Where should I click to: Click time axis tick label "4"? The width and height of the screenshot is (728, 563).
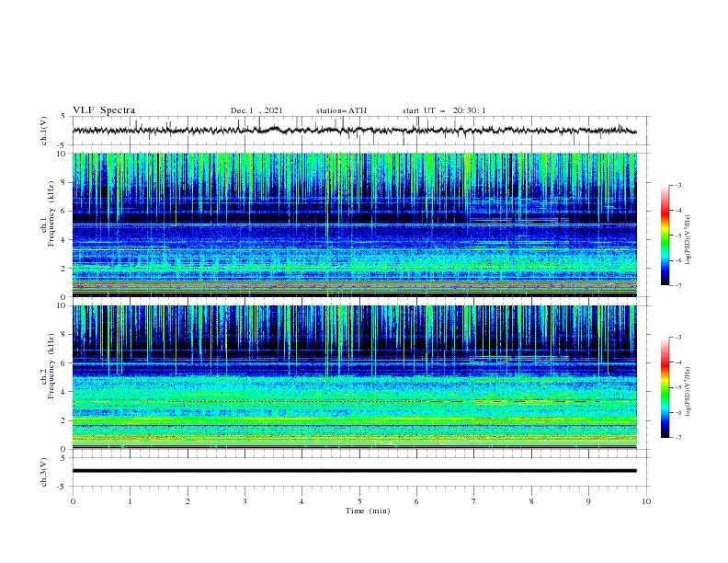(x=301, y=501)
